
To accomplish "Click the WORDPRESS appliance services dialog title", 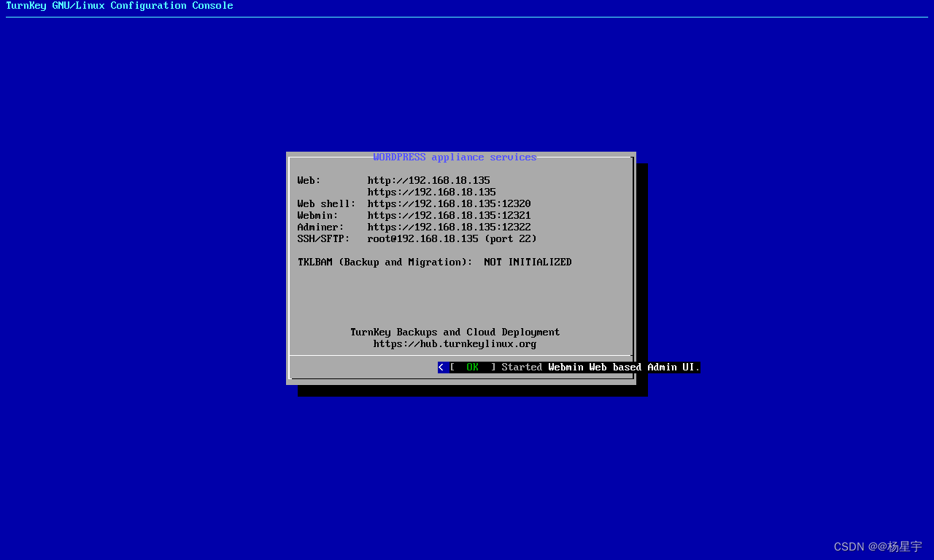I will [x=455, y=157].
